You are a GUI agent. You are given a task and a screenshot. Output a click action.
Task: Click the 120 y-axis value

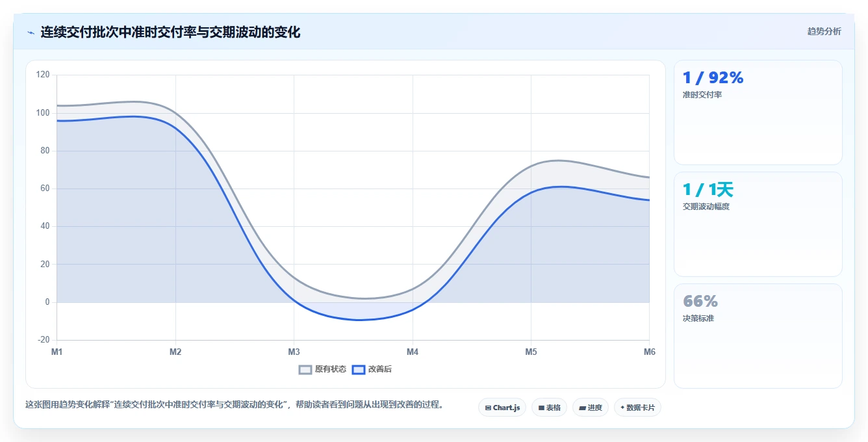[43, 75]
